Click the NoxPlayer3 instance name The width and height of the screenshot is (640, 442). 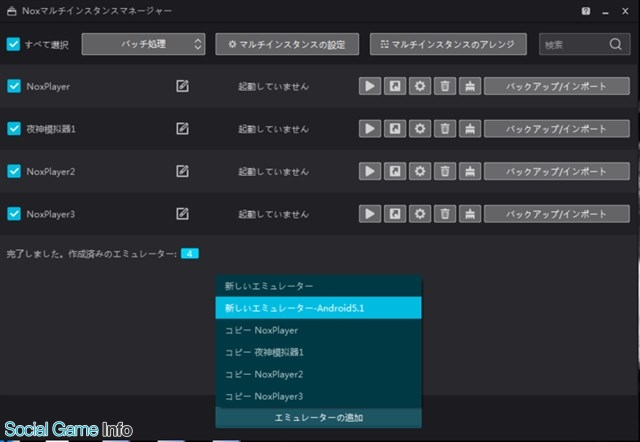tap(51, 214)
